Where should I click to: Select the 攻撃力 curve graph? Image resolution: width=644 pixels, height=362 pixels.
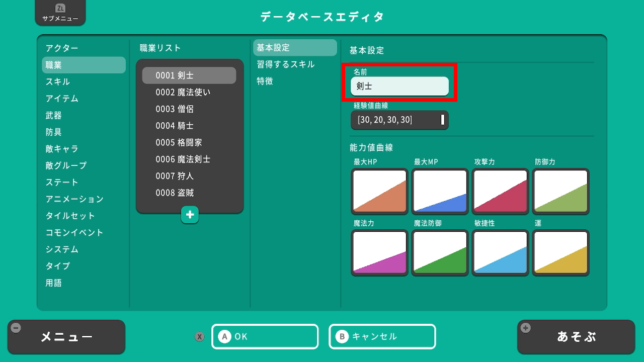(500, 191)
